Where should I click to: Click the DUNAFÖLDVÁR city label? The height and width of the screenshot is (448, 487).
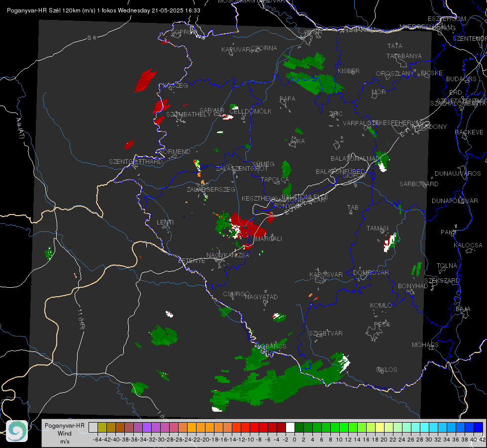click(455, 201)
